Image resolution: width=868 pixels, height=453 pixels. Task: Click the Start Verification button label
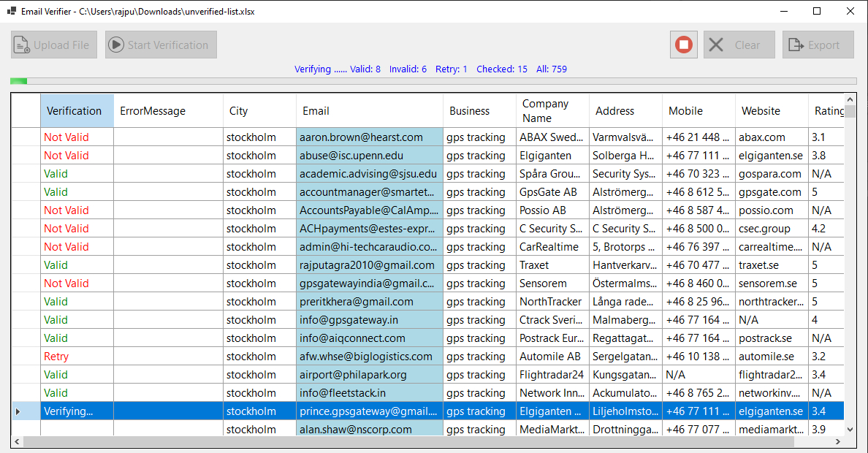168,45
